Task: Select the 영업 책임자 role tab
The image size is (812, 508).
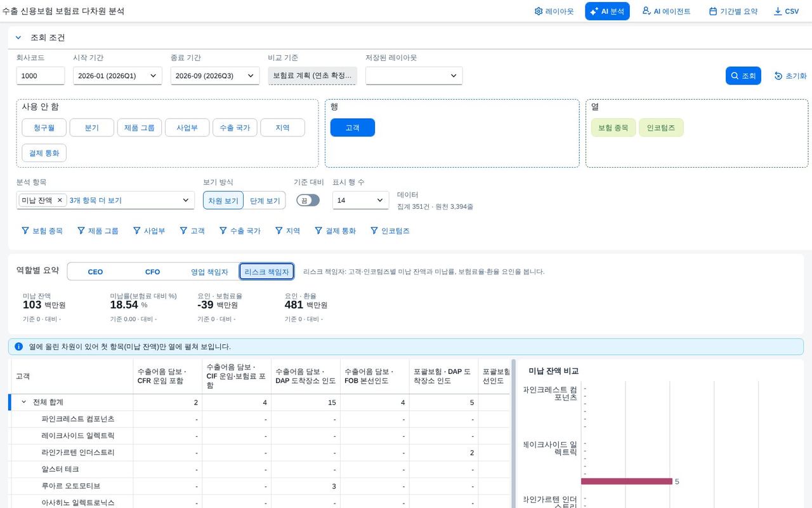Action: click(210, 272)
